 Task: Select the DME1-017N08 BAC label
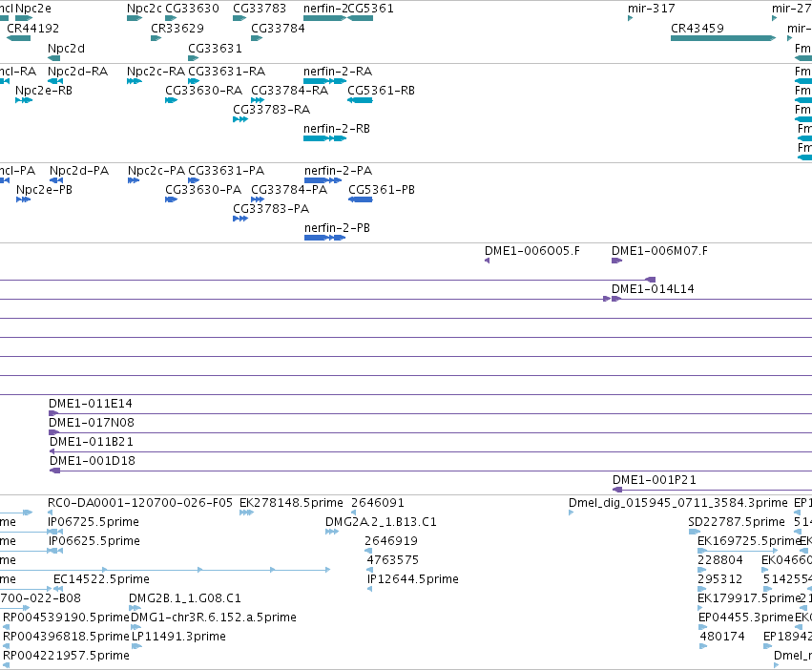point(92,423)
